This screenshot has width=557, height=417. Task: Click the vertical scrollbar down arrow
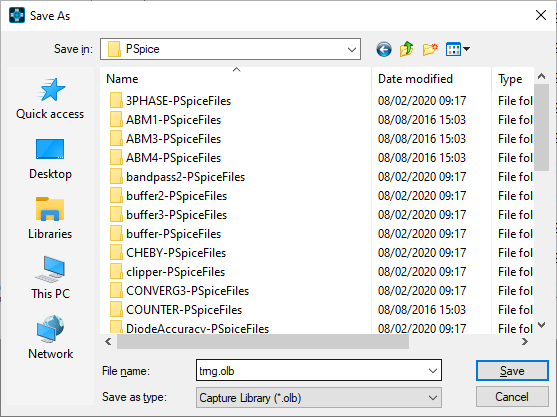pos(541,325)
